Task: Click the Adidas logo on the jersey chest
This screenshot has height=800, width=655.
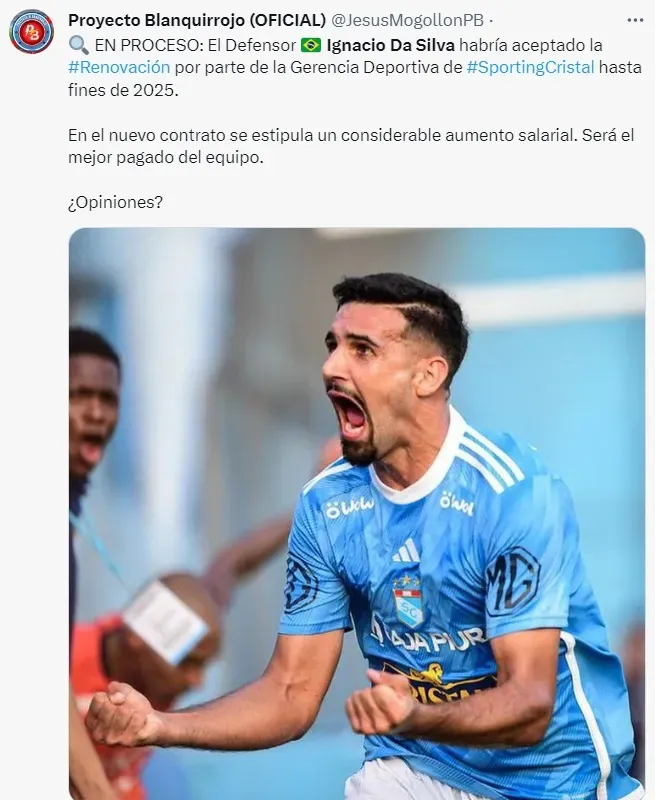Action: click(407, 550)
